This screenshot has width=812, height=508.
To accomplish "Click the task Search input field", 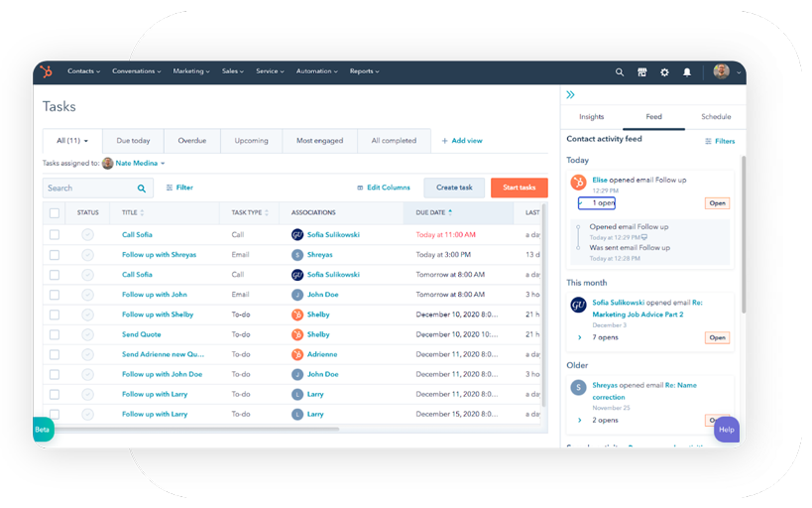I will (x=89, y=188).
